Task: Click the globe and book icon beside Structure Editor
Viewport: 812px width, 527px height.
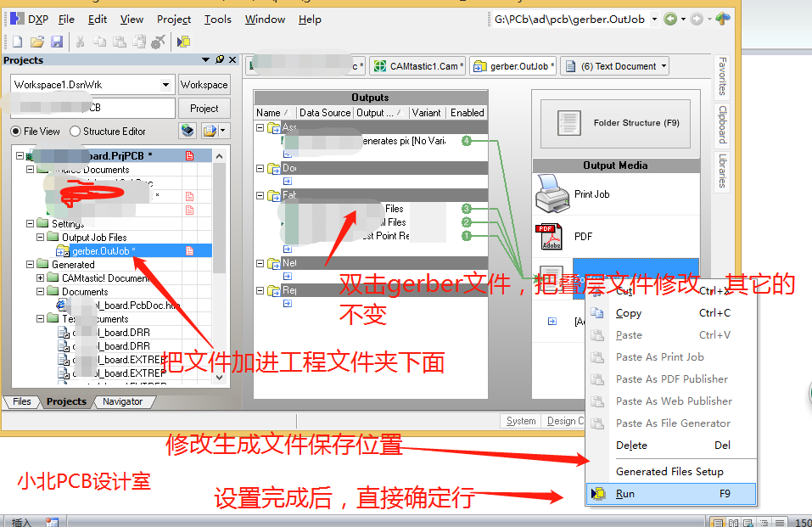Action: (188, 131)
